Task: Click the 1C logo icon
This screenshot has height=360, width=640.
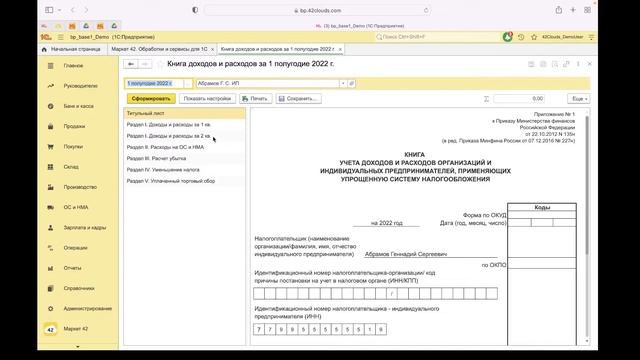Action: pyautogui.click(x=46, y=37)
